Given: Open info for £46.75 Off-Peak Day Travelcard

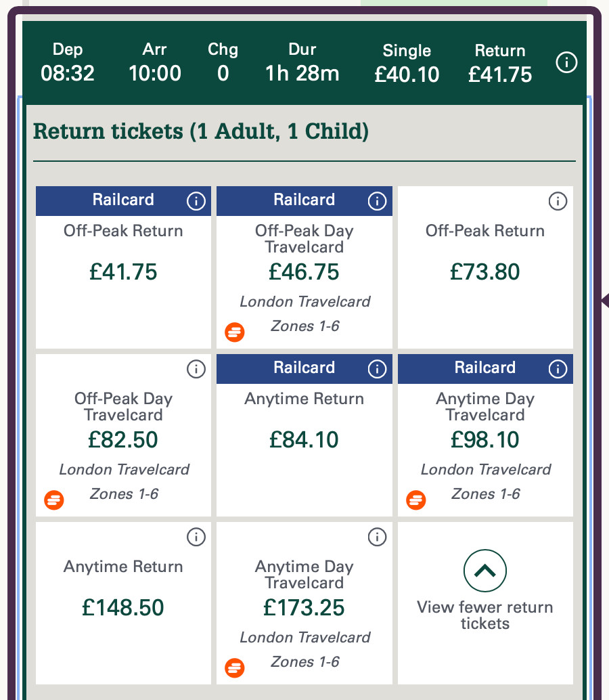Looking at the screenshot, I should click(x=377, y=200).
